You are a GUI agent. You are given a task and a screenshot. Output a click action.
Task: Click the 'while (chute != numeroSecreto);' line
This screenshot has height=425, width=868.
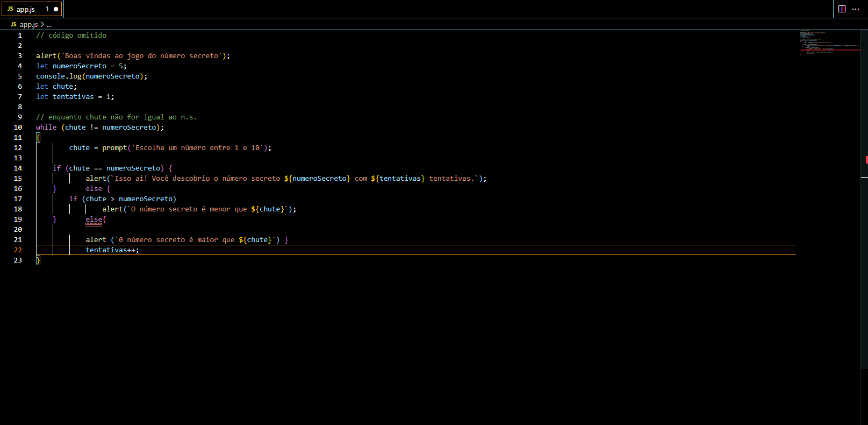coord(100,127)
